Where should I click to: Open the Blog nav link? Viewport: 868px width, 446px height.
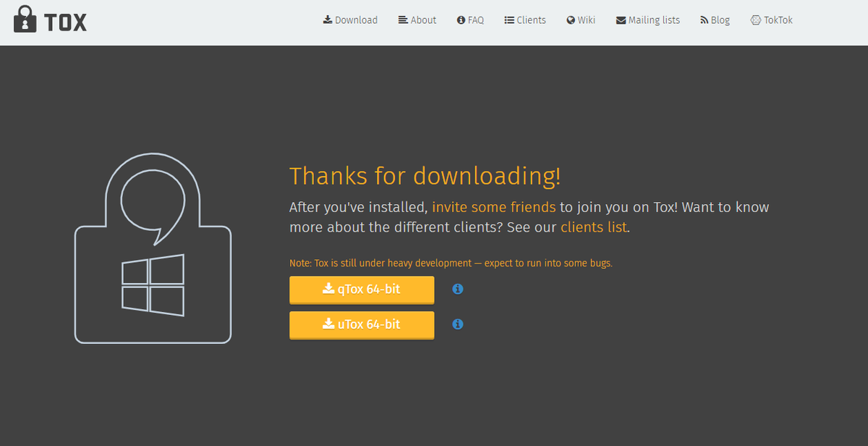pyautogui.click(x=715, y=20)
